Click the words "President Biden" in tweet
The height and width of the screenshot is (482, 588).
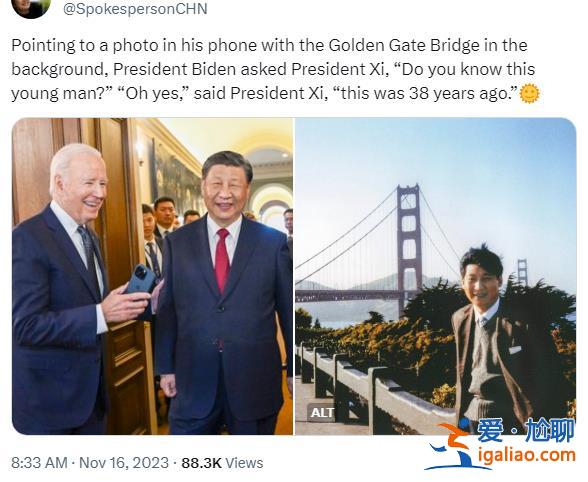click(174, 69)
